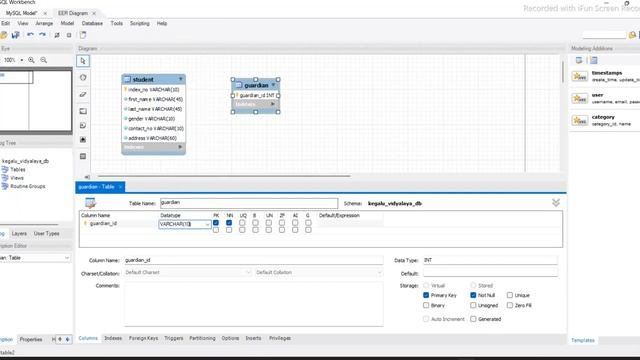Image resolution: width=640 pixels, height=360 pixels.
Task: Select the new table tool
Action: (x=83, y=156)
